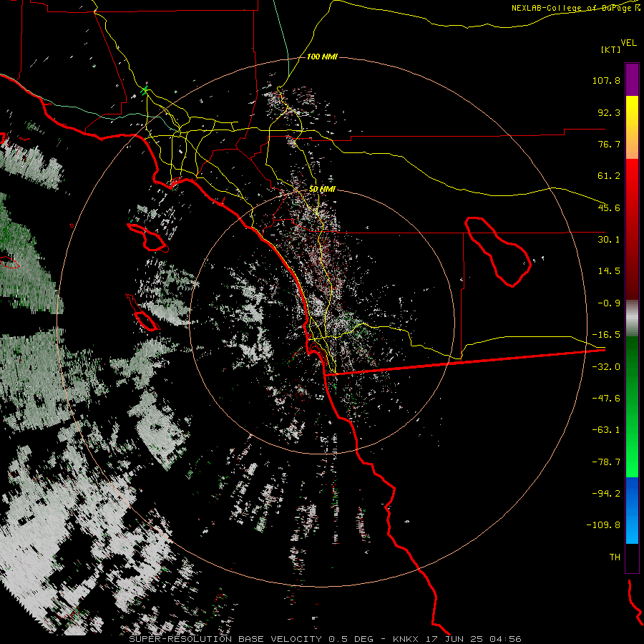Click the 76.7 legend value
Screen dimensions: 644x644
609,144
